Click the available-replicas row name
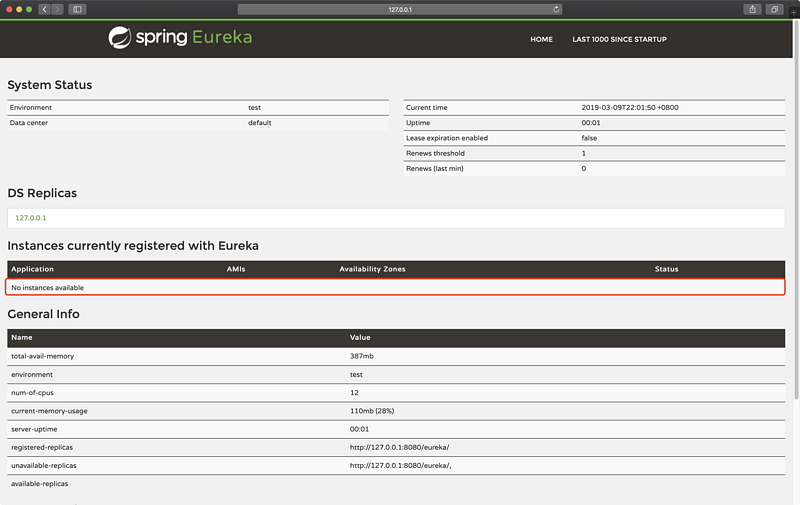 (39, 484)
